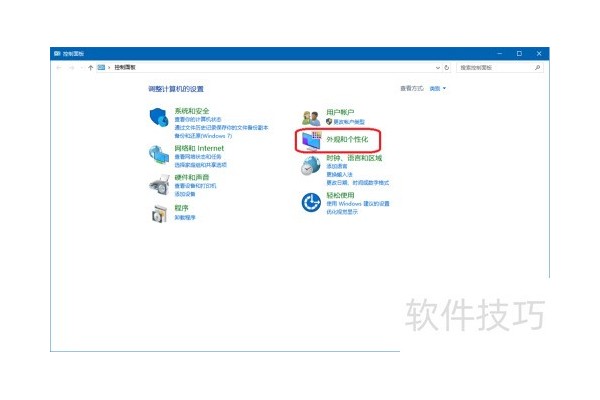Click the 添加设备 link
This screenshot has width=600, height=400.
coord(185,194)
